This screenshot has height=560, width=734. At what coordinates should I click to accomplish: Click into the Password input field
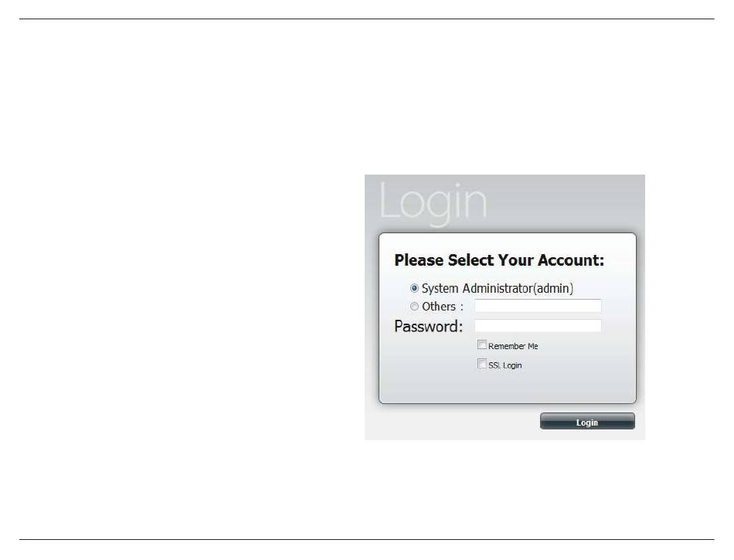pos(538,326)
